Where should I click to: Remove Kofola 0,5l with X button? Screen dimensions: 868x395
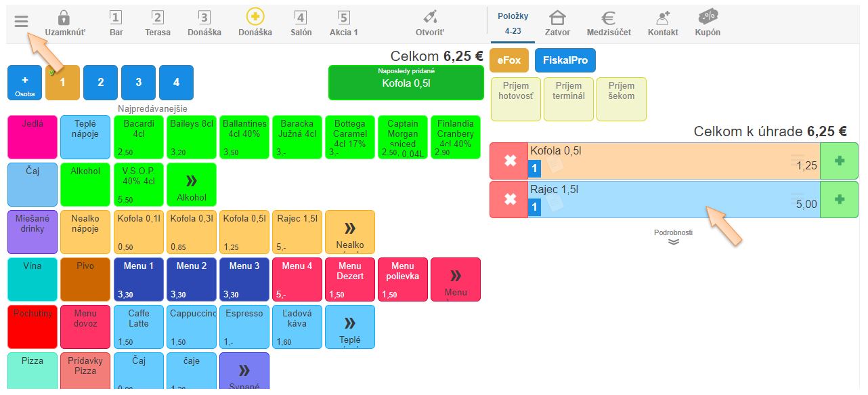[x=509, y=161]
